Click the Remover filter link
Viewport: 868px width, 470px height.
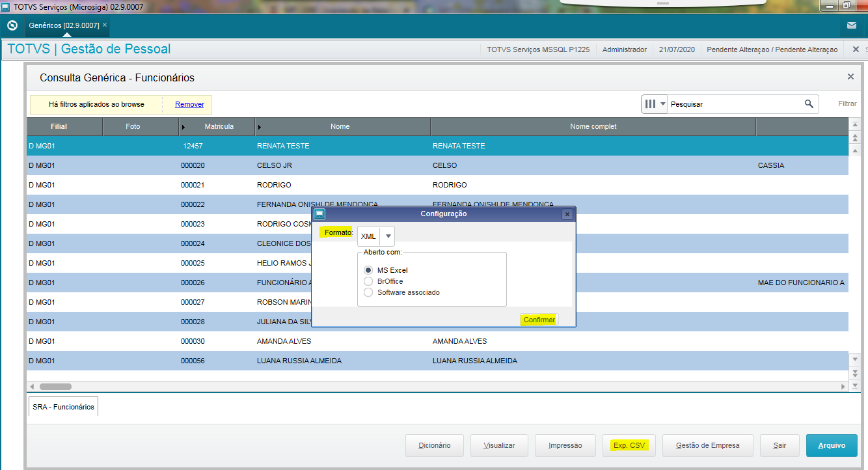(x=189, y=104)
